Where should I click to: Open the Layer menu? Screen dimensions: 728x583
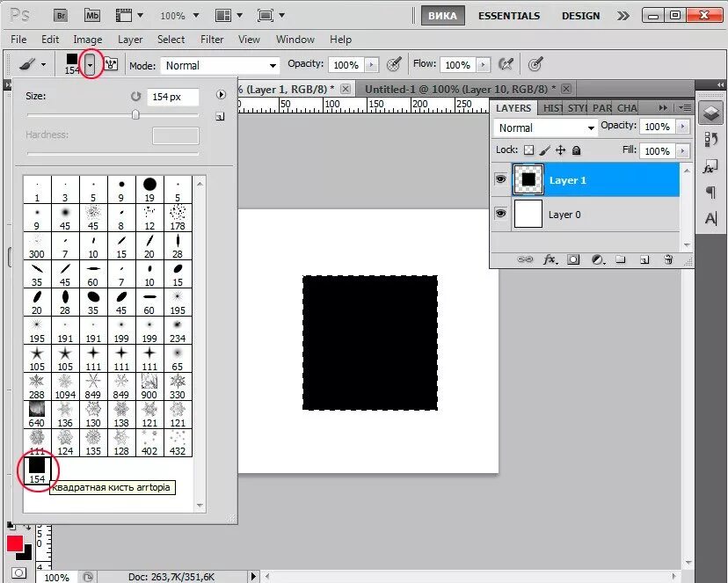click(x=130, y=40)
